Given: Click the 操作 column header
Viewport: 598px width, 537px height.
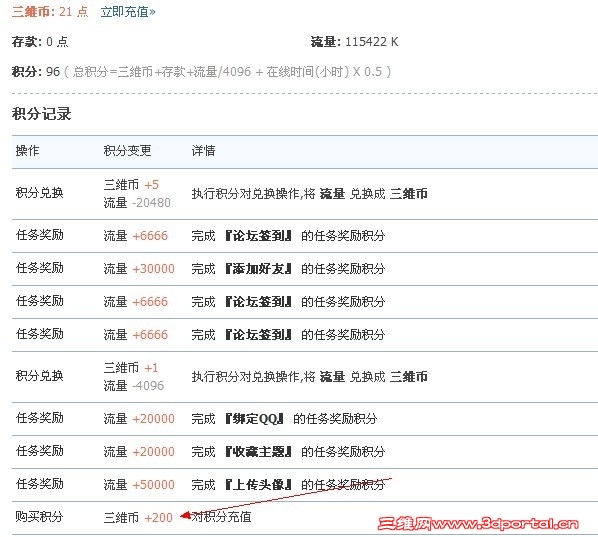Looking at the screenshot, I should (27, 151).
